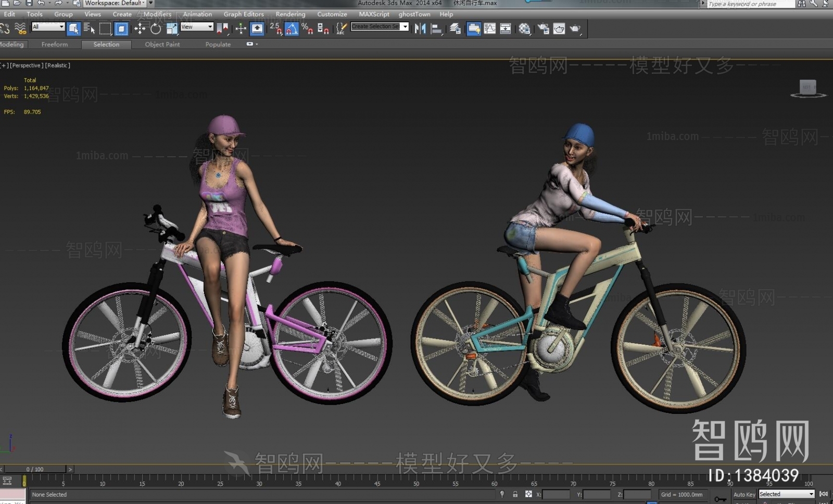This screenshot has height=504, width=833.
Task: Toggle the Graphite ribbon button
Action: tap(473, 29)
